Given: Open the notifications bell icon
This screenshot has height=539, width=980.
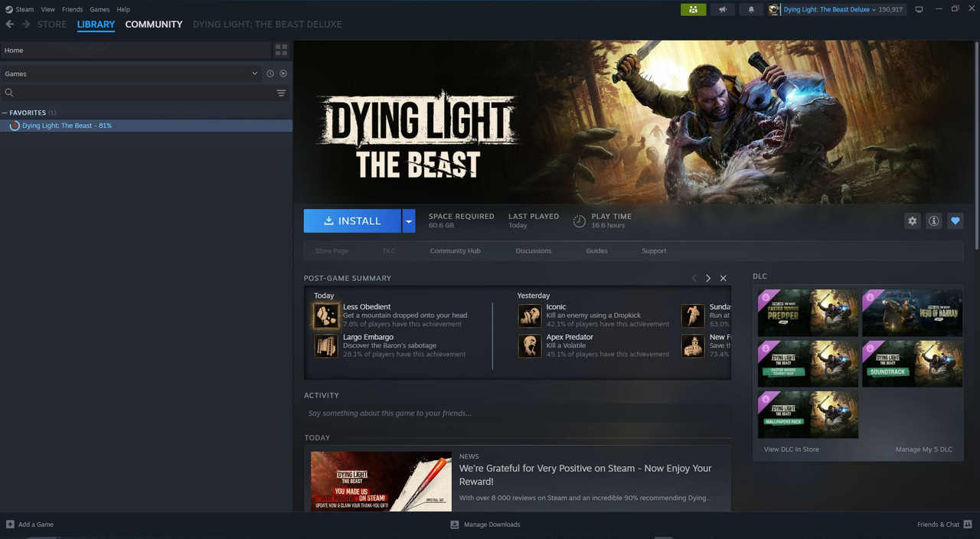Looking at the screenshot, I should 751,9.
